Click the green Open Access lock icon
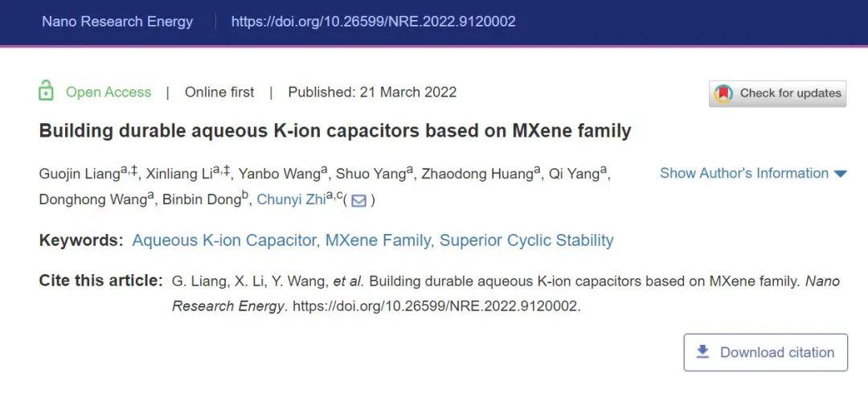 46,91
